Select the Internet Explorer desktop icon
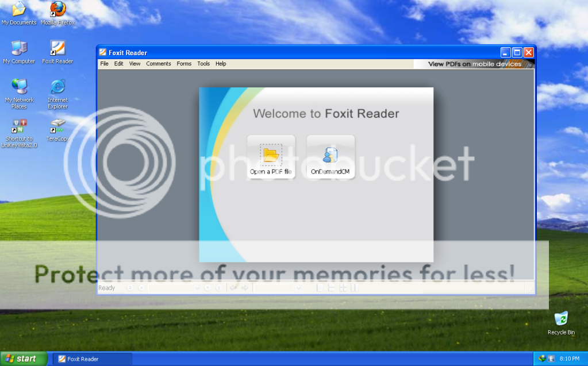 click(57, 94)
